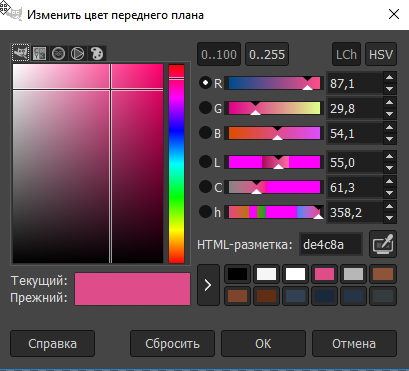
Task: Decrease the R value with down arrow
Action: point(389,89)
